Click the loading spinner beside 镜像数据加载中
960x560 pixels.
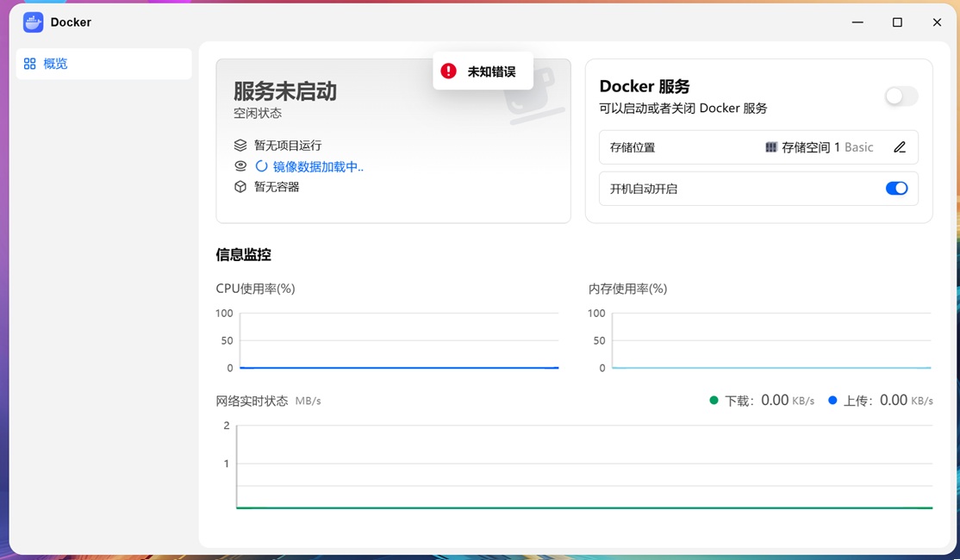261,166
